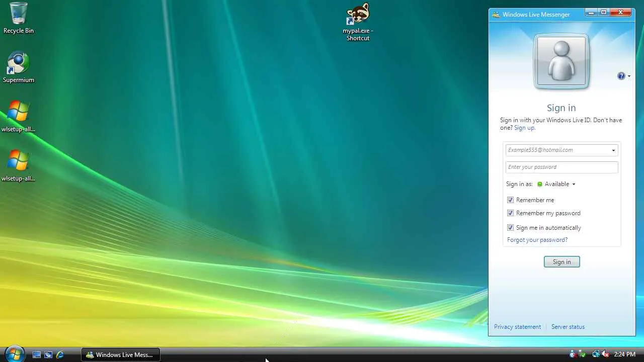This screenshot has height=362, width=644.
Task: Minimize the Windows Live Messenger window
Action: click(591, 13)
